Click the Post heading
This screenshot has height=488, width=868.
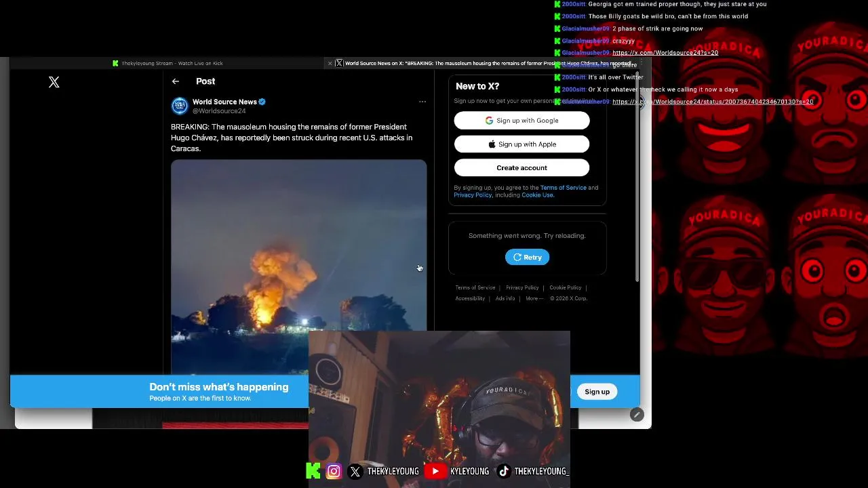click(x=205, y=81)
